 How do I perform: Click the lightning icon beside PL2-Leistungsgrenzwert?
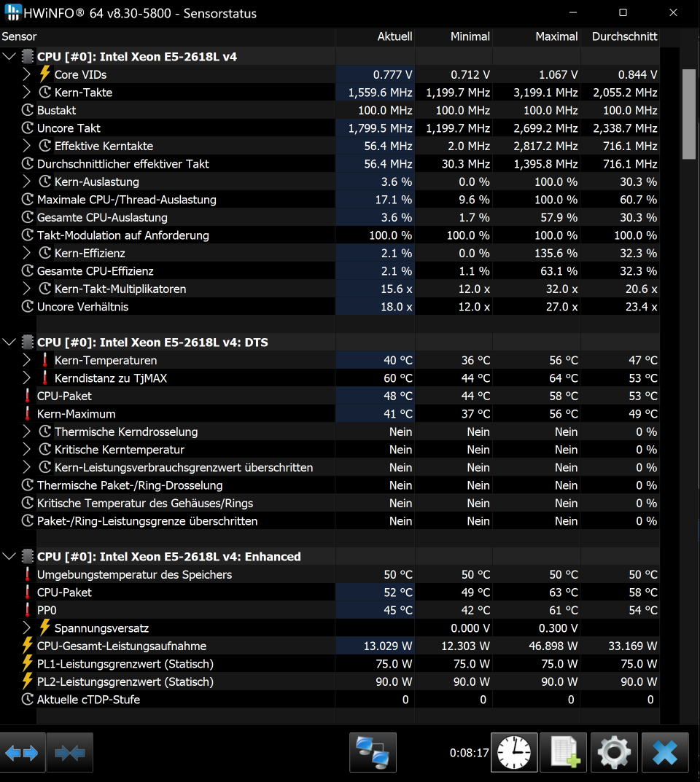28,681
